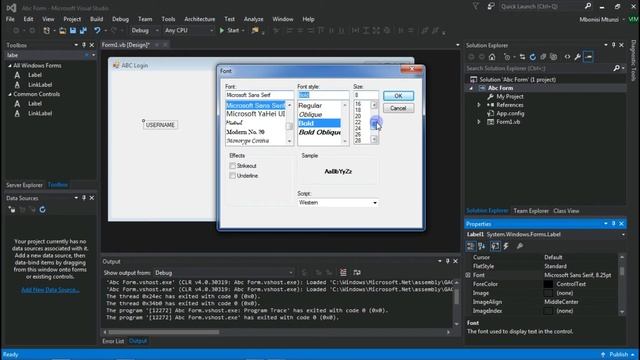Open the Build menu
Screen dimensions: 640x360
(x=96, y=19)
